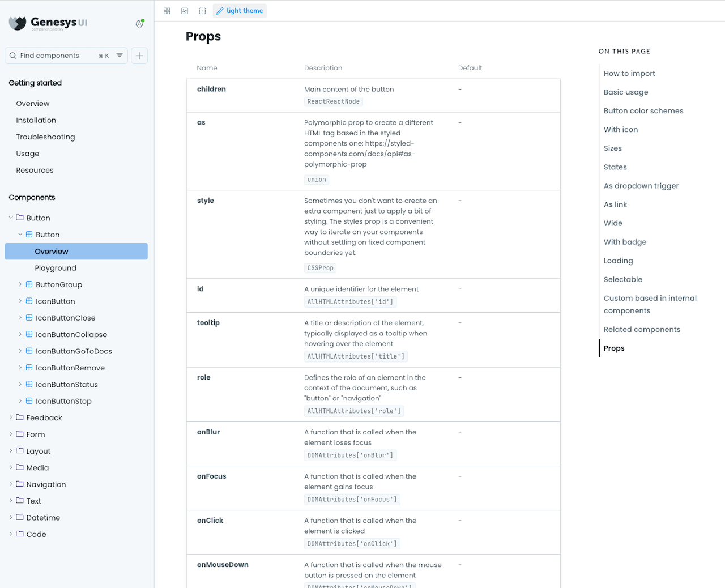Viewport: 725px width, 588px height.
Task: Click the IconButtonStop component icon
Action: click(x=29, y=401)
